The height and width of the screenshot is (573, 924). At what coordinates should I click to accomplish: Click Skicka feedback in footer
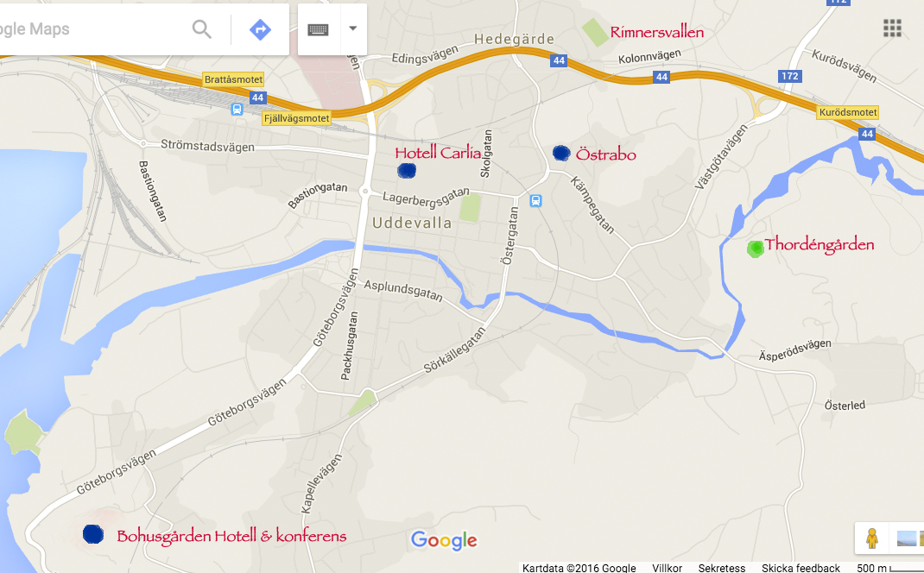(x=801, y=568)
